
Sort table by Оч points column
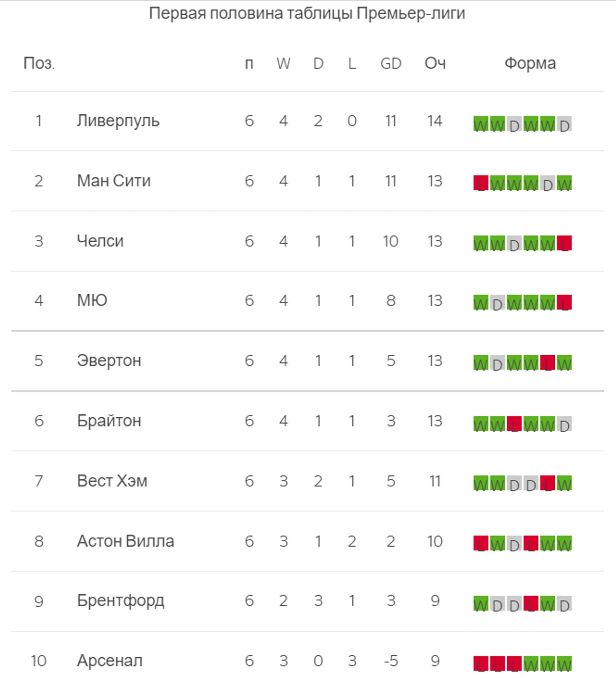pos(435,63)
